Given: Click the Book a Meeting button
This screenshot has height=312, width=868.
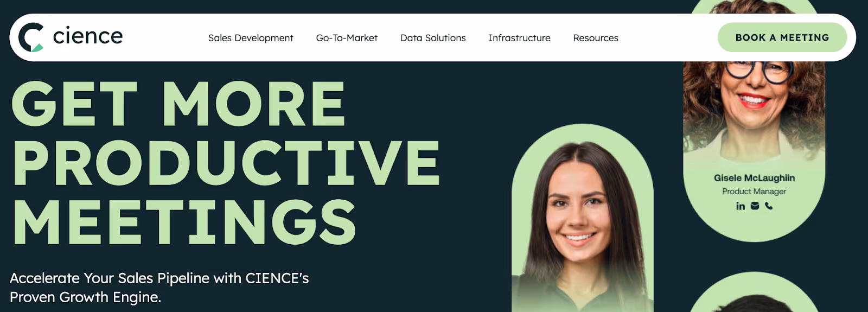Looking at the screenshot, I should coord(782,37).
